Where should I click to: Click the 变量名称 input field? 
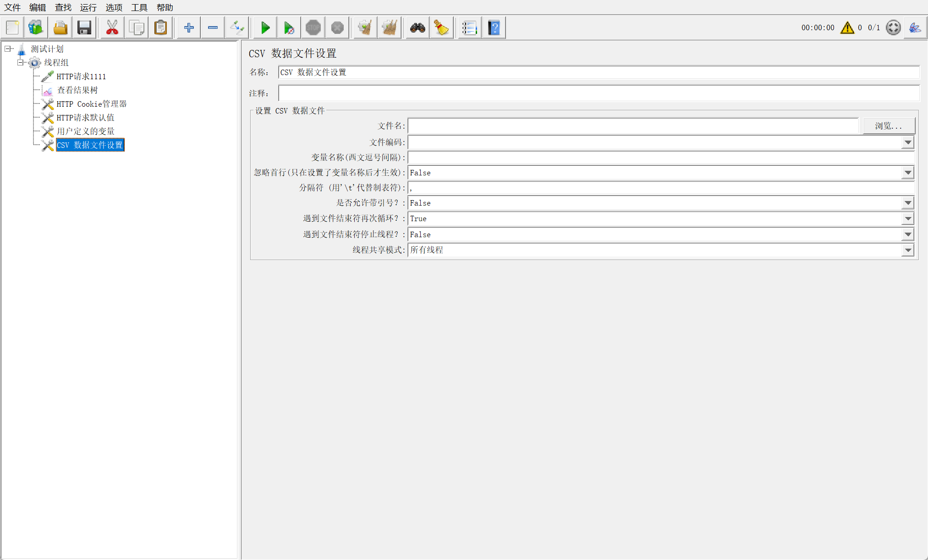pos(661,158)
